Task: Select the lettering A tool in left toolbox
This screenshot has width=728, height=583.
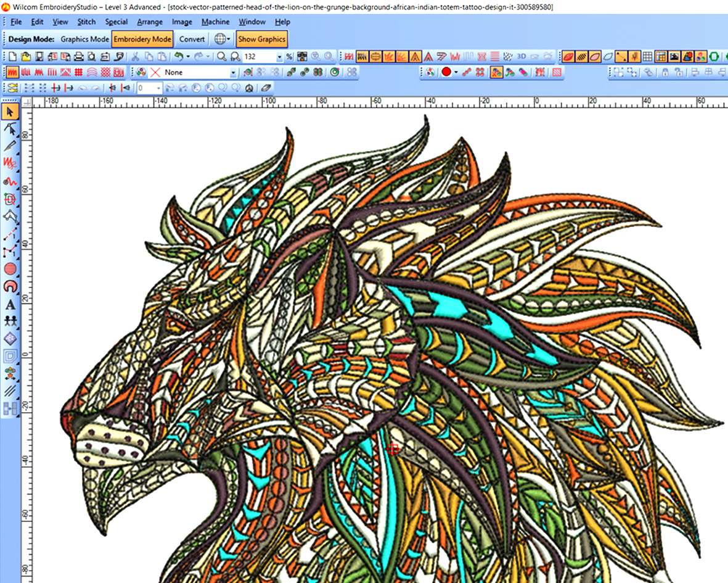Action: click(10, 305)
